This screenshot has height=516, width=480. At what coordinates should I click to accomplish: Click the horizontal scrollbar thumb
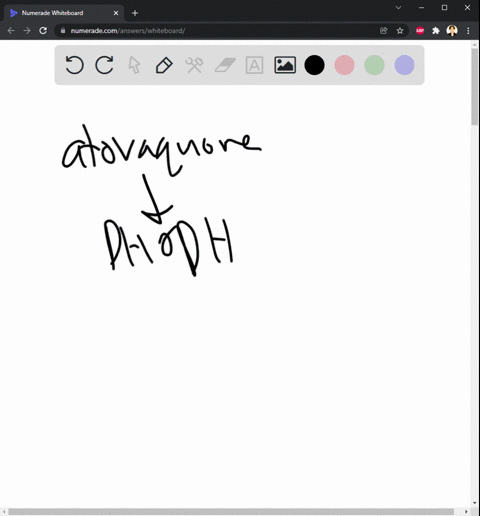click(231, 512)
